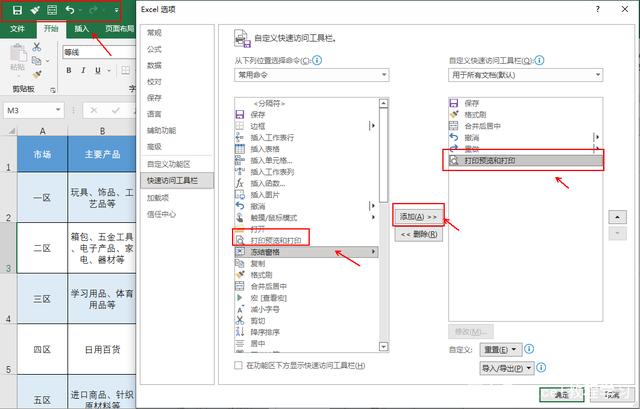Click the font name box showing 等线

click(x=99, y=52)
